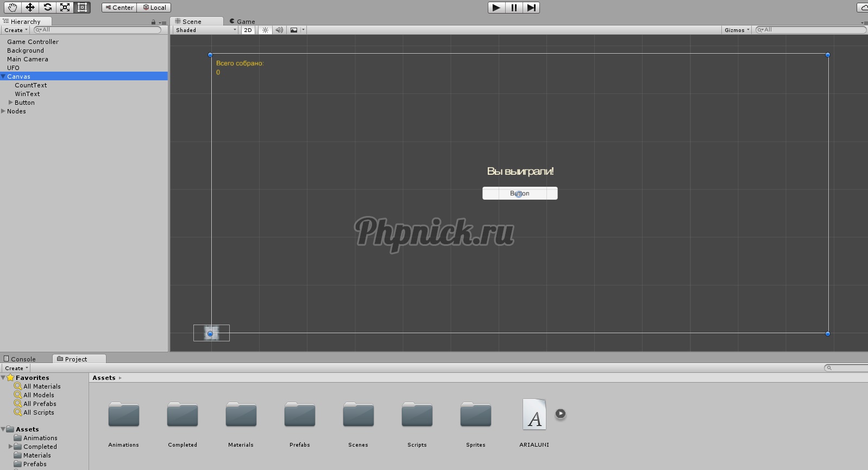Viewport: 868px width, 470px height.
Task: Select the Rect transform tool
Action: point(82,8)
